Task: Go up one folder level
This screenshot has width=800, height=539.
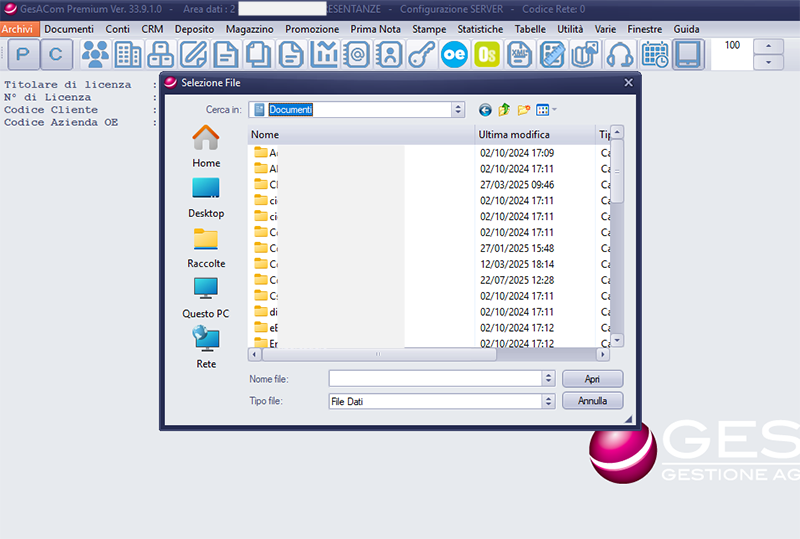Action: click(504, 110)
